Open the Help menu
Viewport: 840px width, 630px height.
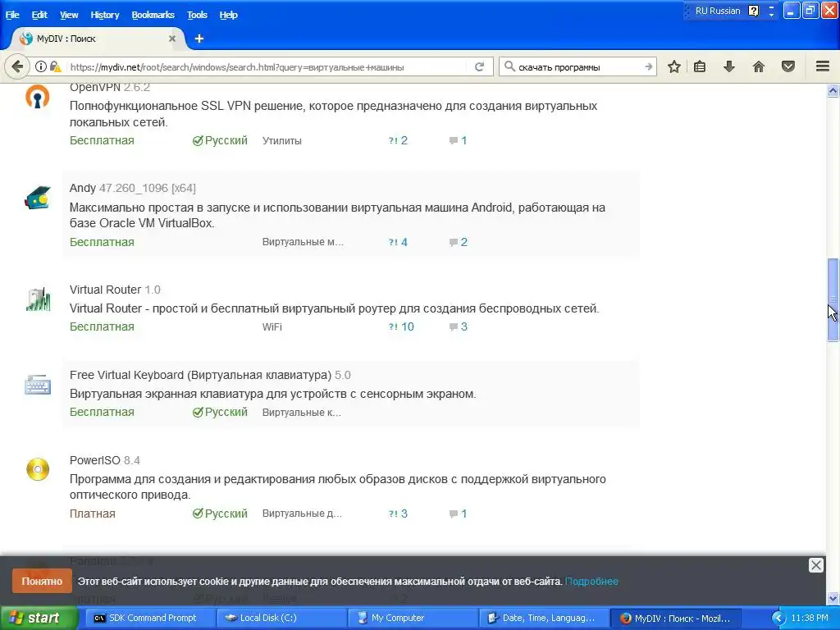click(x=228, y=15)
